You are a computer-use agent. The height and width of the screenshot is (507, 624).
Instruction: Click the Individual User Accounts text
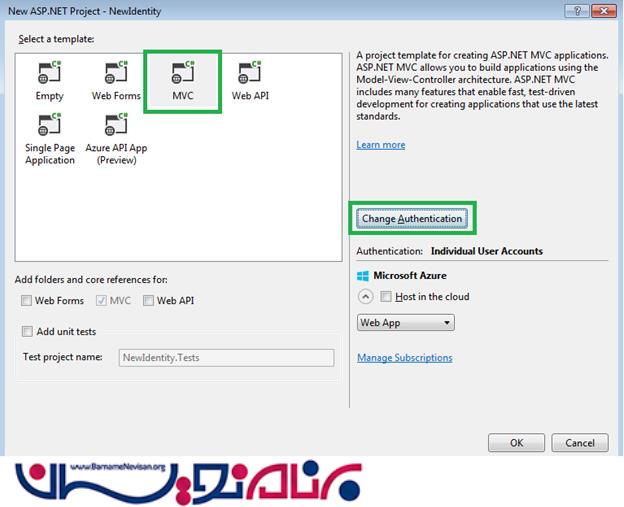[487, 251]
